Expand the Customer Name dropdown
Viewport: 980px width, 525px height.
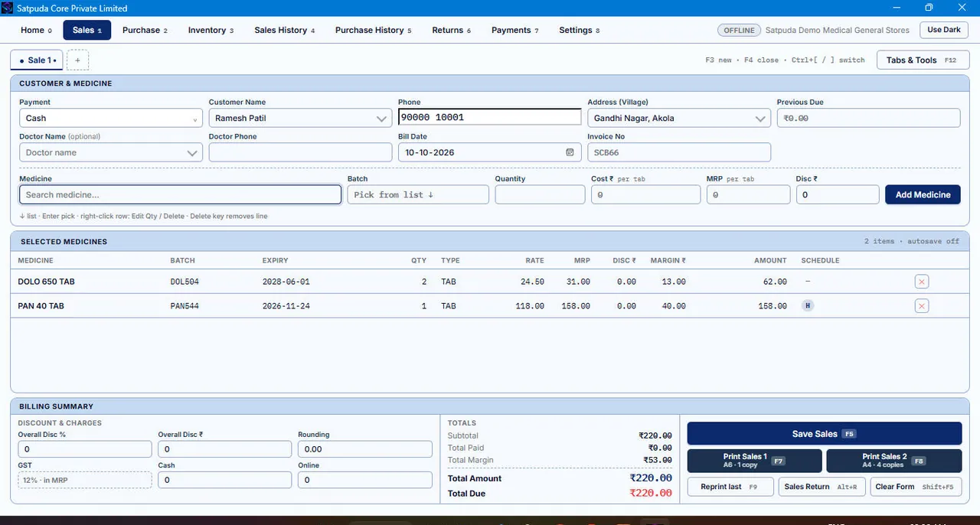(x=382, y=119)
